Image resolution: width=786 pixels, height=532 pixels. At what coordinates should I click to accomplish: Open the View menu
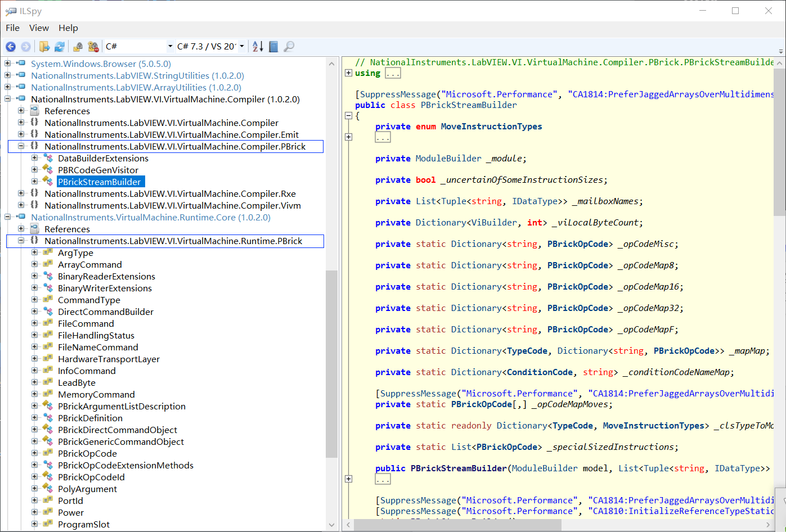[39, 28]
